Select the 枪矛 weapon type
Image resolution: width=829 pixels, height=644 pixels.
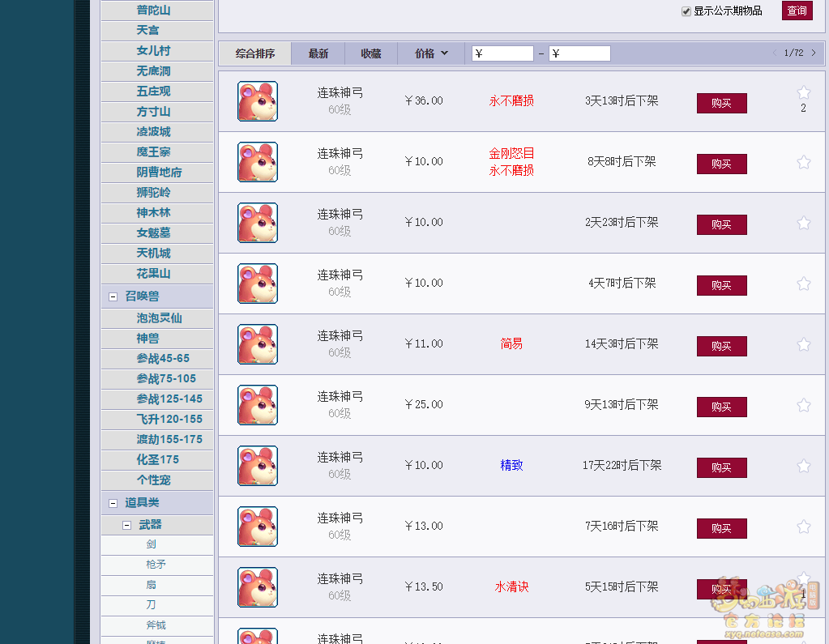tap(157, 565)
